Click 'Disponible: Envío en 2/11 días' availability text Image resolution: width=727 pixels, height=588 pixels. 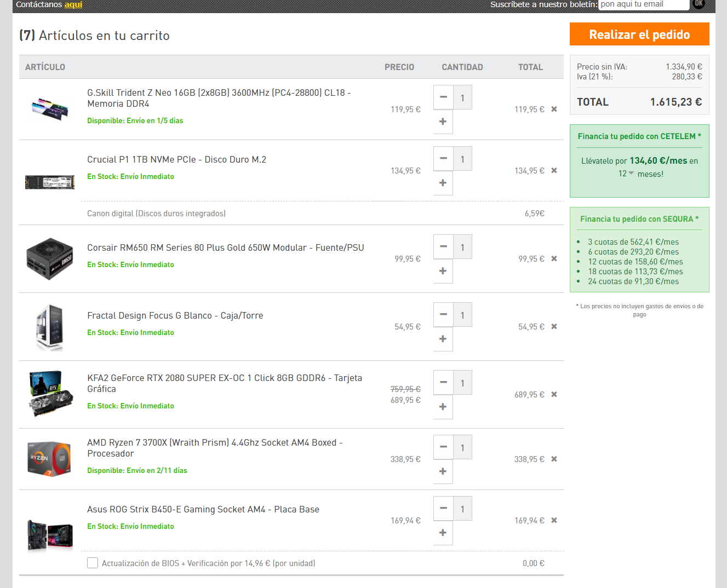pos(137,470)
